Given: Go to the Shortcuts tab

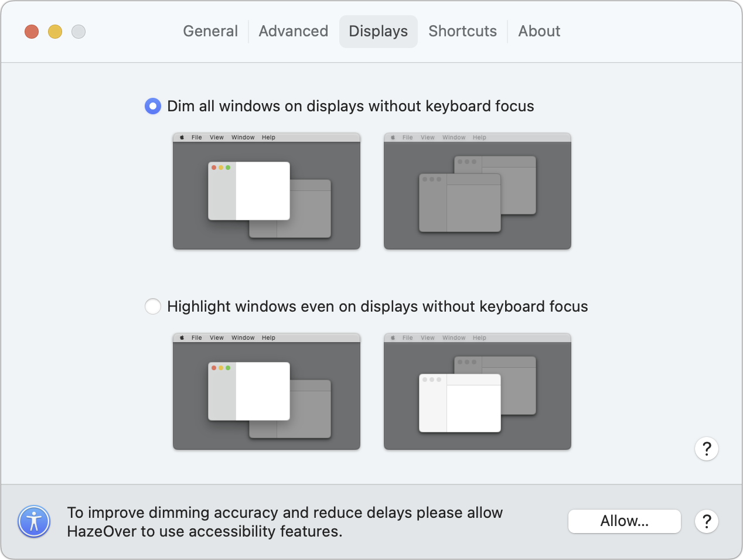Looking at the screenshot, I should click(x=462, y=31).
